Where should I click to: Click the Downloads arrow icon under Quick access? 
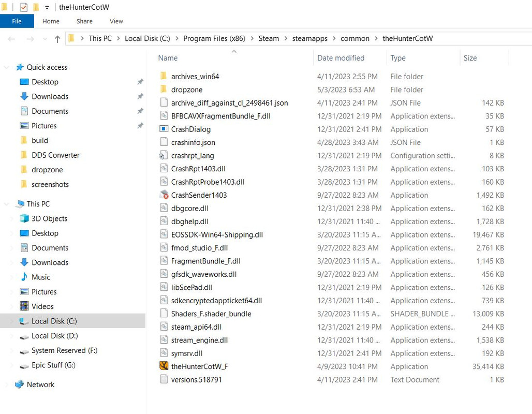(24, 96)
